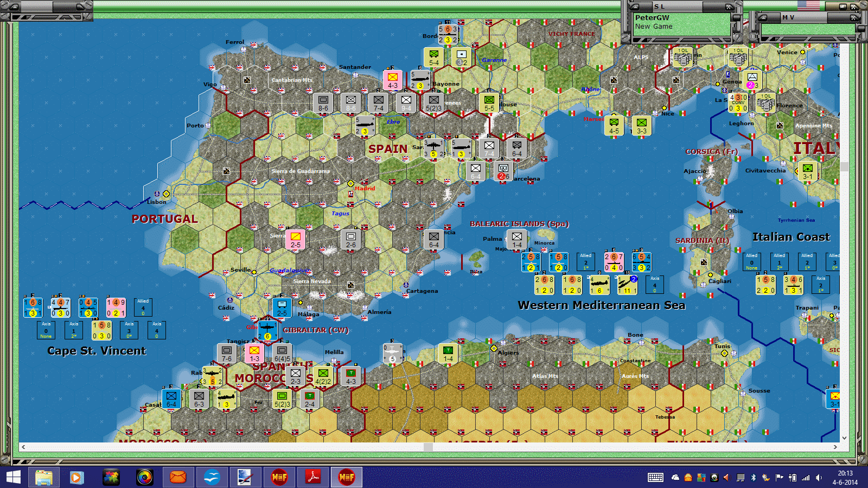Viewport: 868px width, 488px height.
Task: Select the green 4(2)2 unit in Spanish Morocco
Action: pyautogui.click(x=323, y=376)
